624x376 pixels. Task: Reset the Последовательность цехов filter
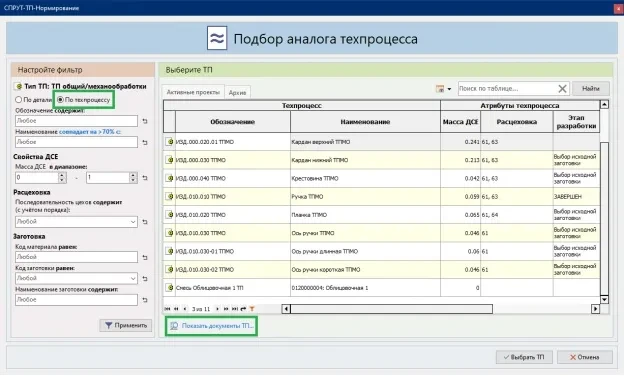coord(145,222)
